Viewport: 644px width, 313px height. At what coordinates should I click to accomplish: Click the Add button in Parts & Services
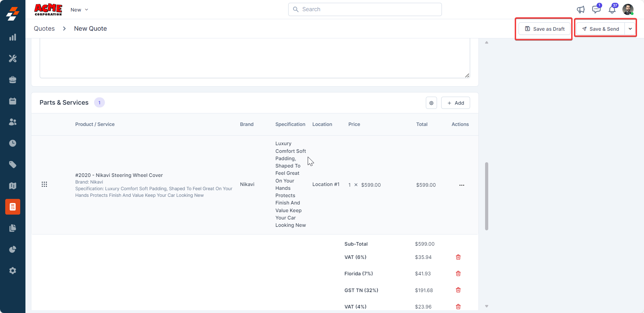(455, 103)
